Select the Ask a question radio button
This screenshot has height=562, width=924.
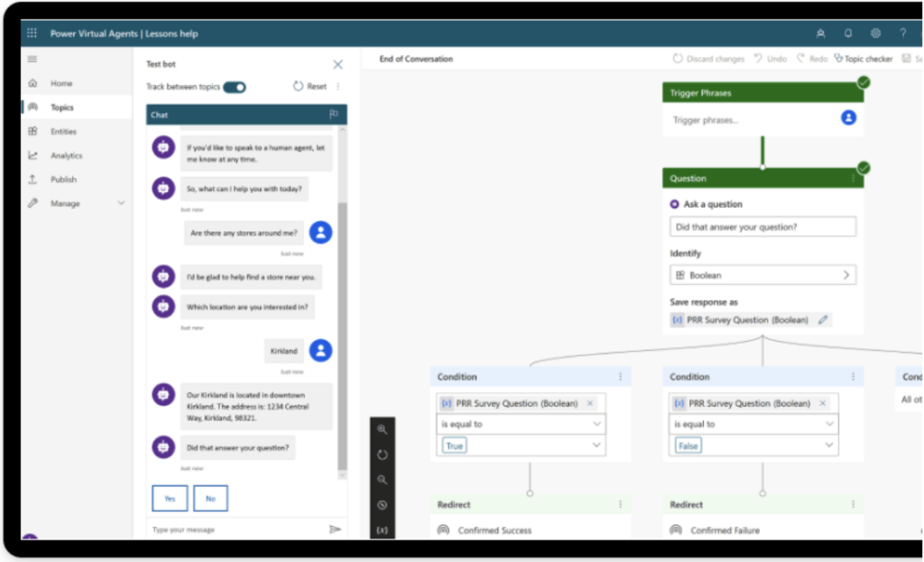point(675,205)
